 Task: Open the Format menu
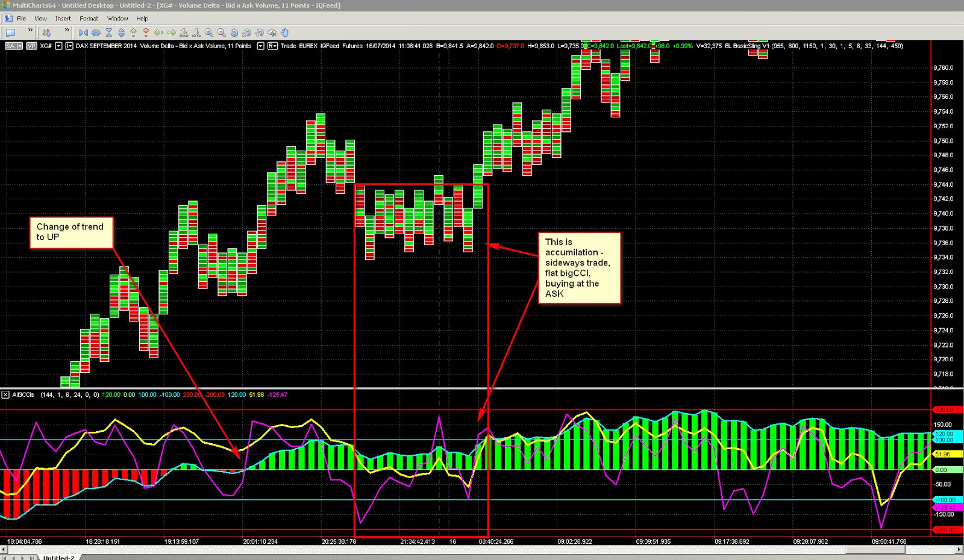(x=89, y=19)
